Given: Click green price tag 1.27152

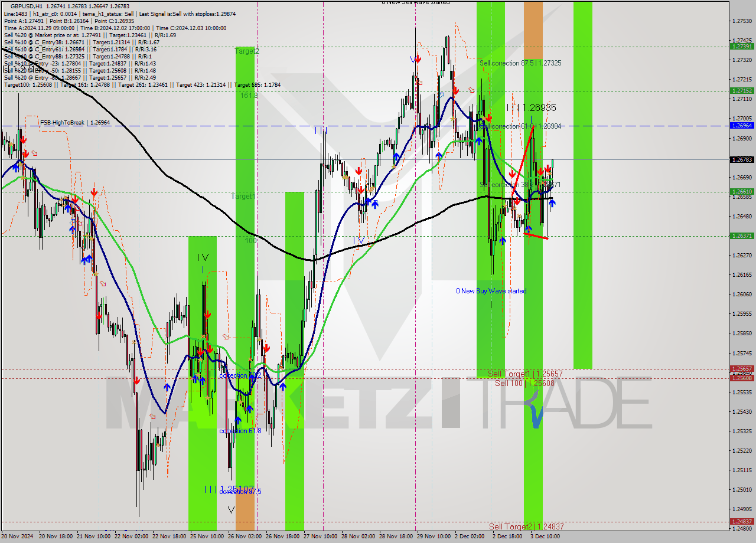Looking at the screenshot, I should [x=742, y=91].
